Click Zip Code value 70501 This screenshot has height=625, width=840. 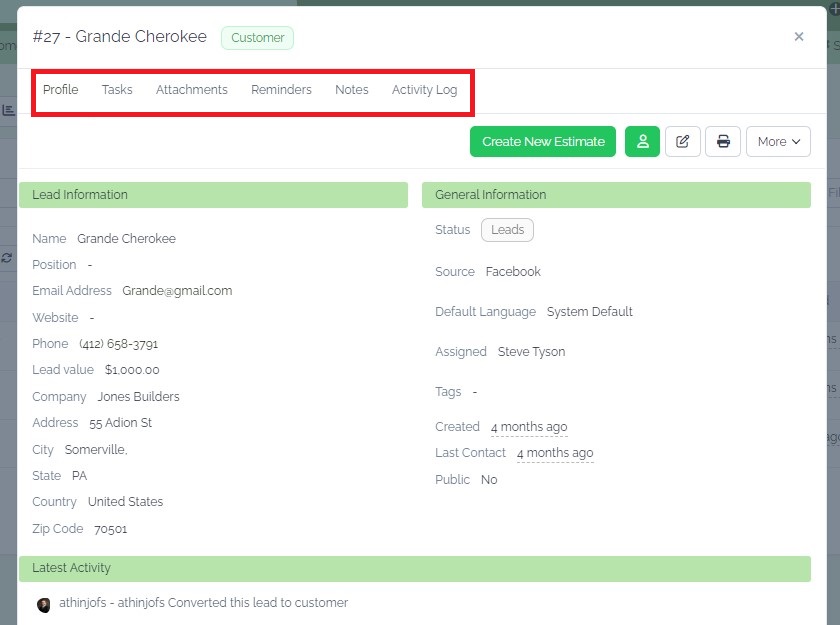110,529
